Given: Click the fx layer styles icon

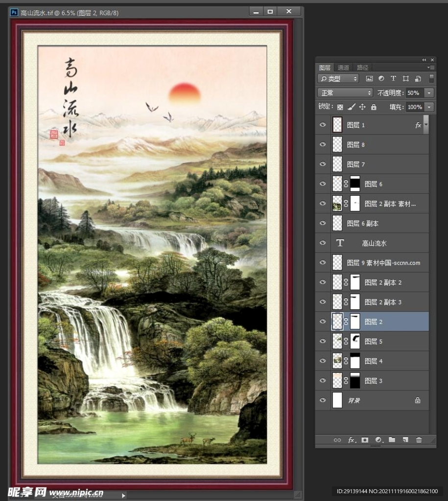Looking at the screenshot, I should (x=351, y=440).
